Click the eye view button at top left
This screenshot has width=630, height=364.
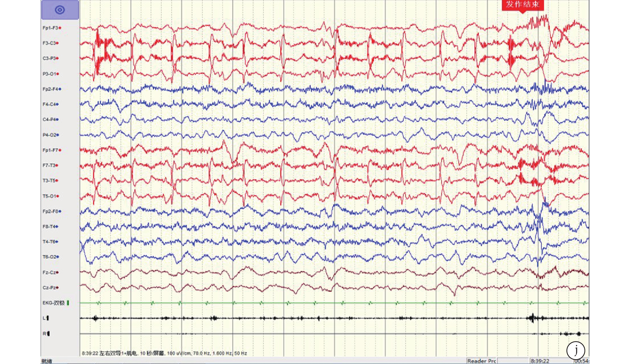[60, 10]
